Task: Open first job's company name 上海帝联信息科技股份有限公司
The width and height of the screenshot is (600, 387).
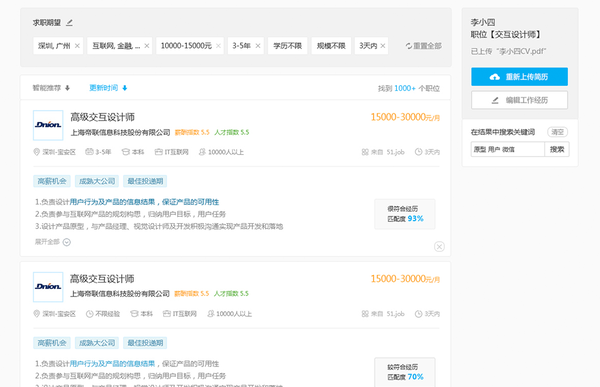Action: coord(120,132)
